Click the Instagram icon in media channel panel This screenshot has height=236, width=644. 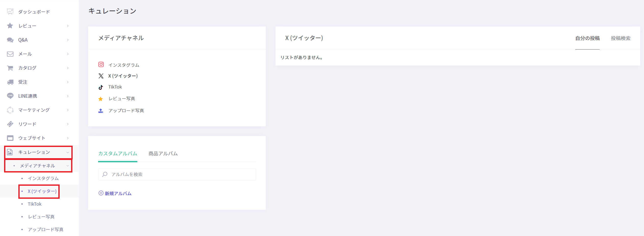click(101, 65)
